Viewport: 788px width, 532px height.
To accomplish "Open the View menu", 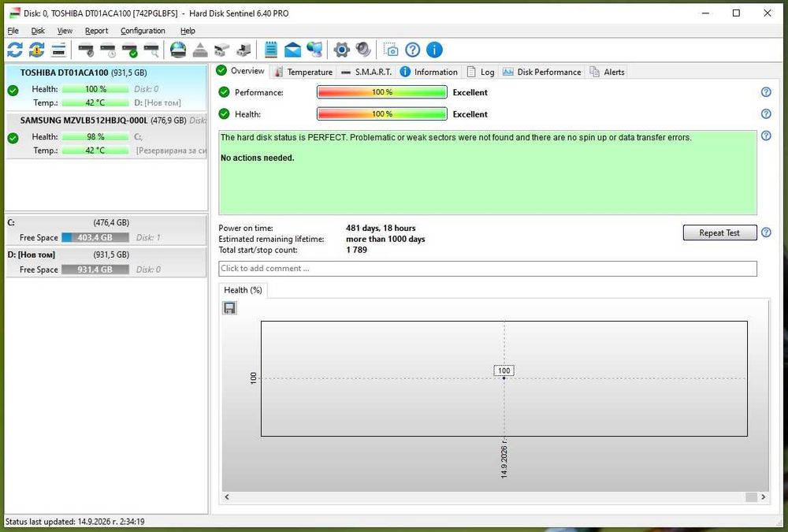I will (x=65, y=31).
